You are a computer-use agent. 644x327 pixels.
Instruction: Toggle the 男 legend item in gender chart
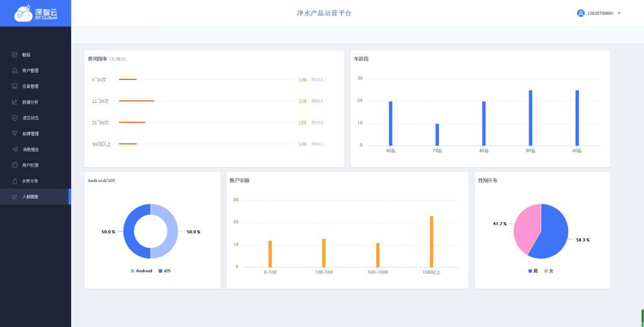click(x=533, y=271)
